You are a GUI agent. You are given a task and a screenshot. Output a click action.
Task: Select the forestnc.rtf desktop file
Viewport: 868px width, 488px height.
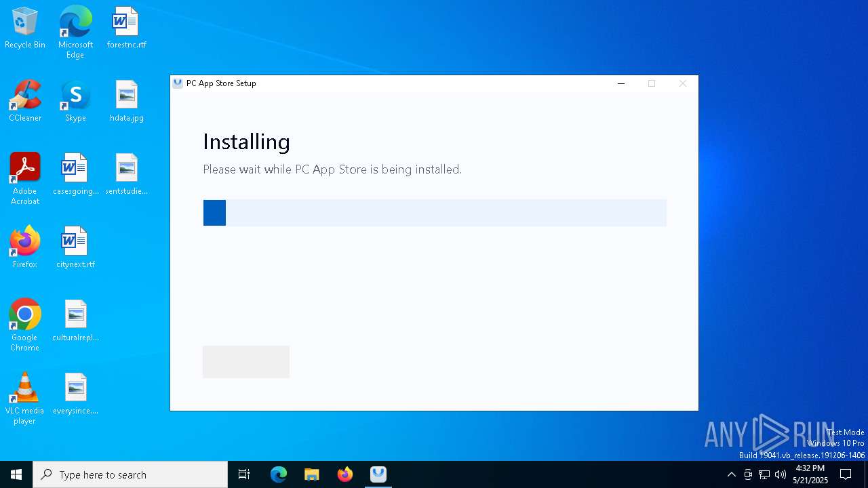click(x=126, y=28)
